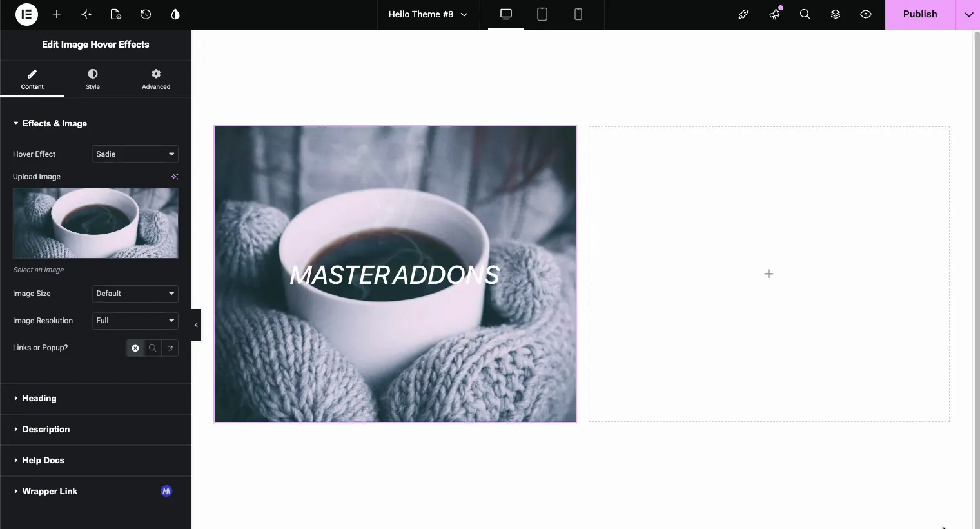Open Site Settings icon in top bar
The image size is (980, 529).
click(86, 14)
